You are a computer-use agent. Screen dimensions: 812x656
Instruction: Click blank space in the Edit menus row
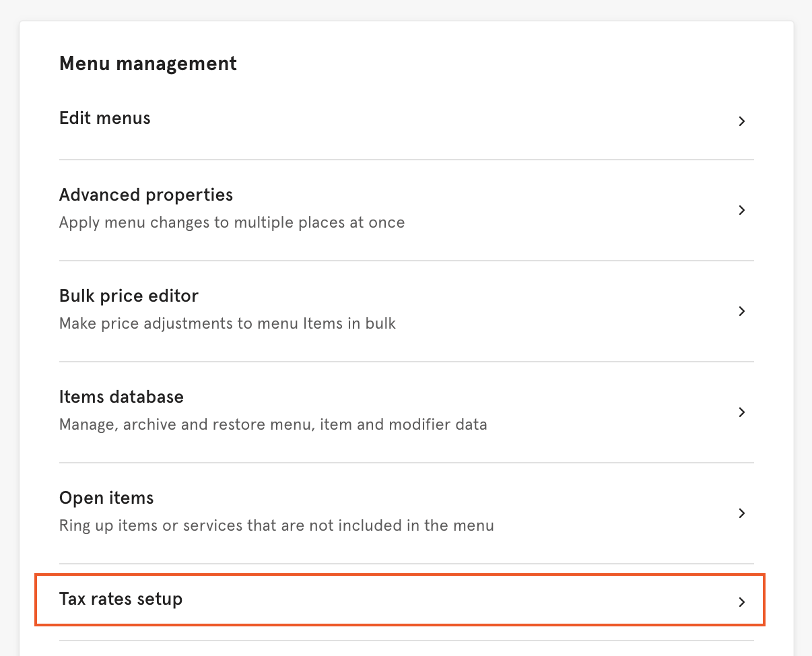tap(438, 121)
